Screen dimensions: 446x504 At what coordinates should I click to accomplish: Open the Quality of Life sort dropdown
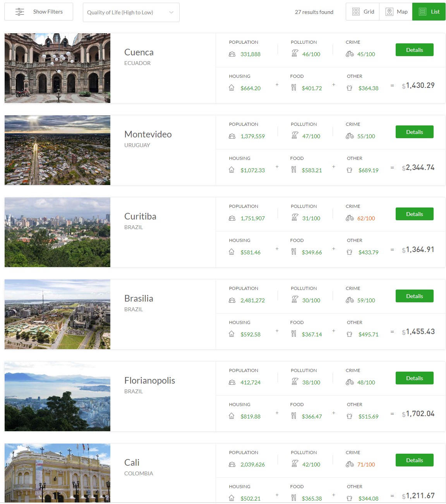tap(131, 12)
